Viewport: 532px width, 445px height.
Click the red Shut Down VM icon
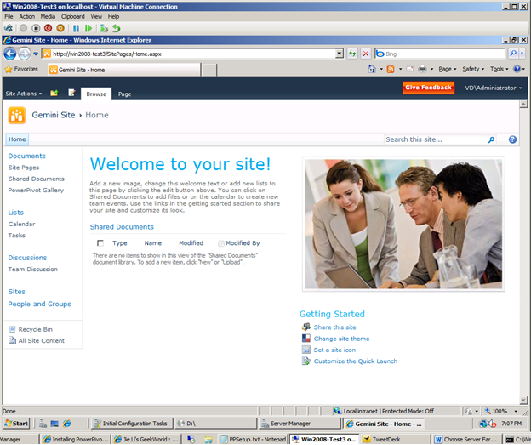coord(48,28)
